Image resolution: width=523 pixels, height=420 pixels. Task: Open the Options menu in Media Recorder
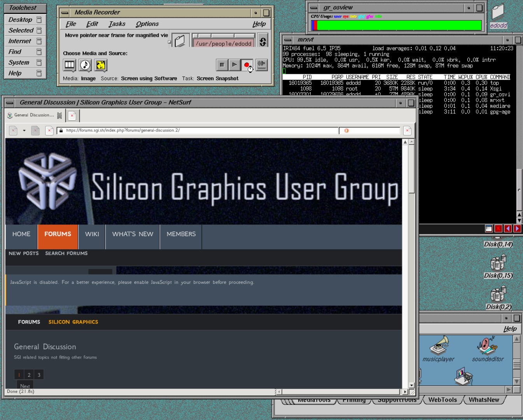(x=147, y=24)
